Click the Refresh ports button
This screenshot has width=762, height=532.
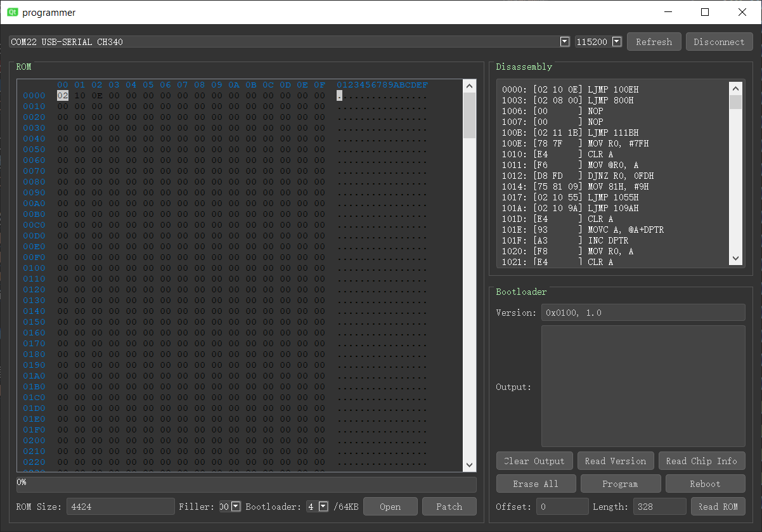[654, 42]
